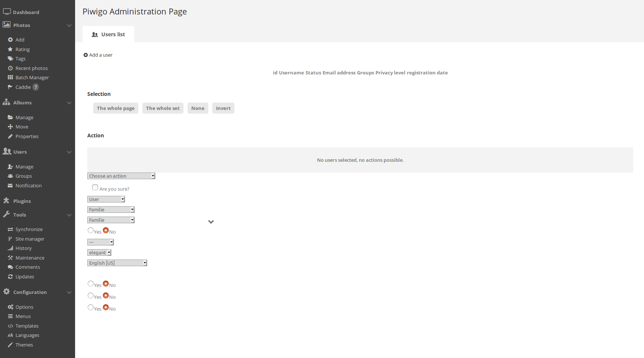Click the Dashboard monitor icon

pyautogui.click(x=7, y=12)
